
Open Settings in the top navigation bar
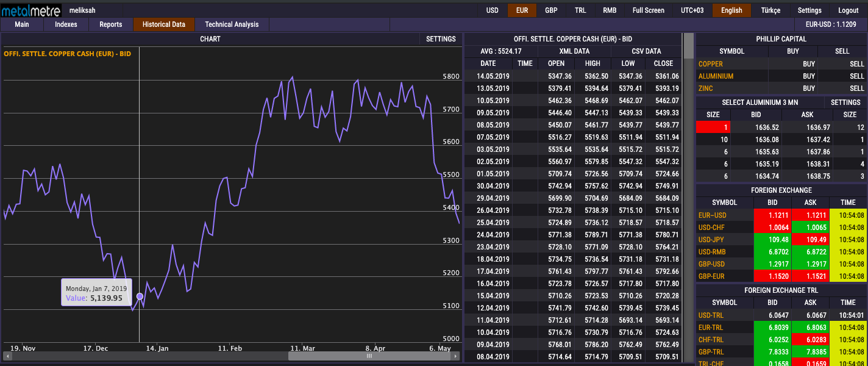pyautogui.click(x=809, y=10)
